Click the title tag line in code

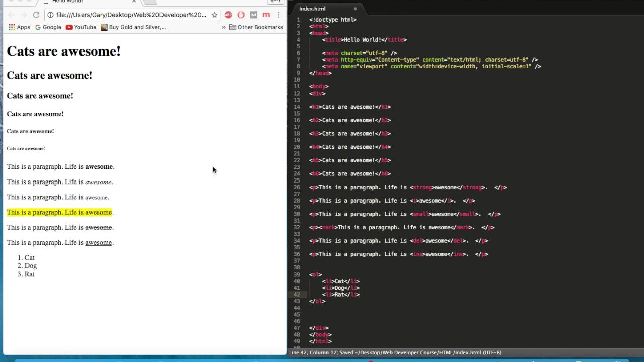pyautogui.click(x=364, y=40)
